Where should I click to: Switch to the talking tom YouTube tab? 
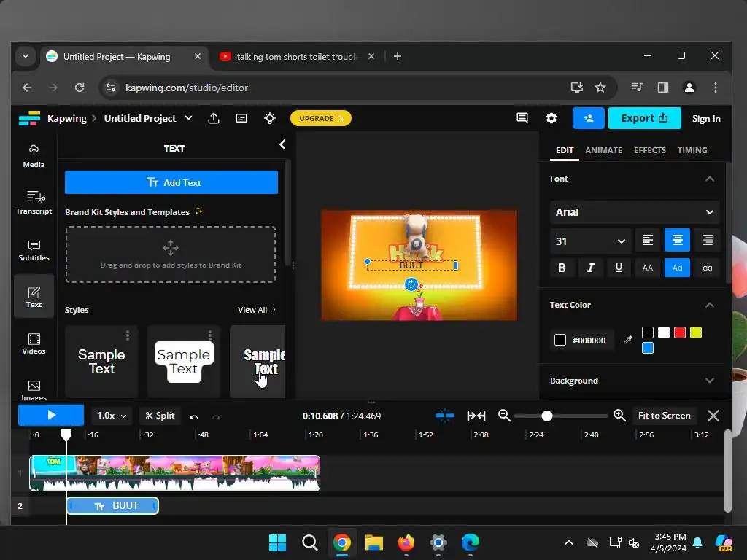[297, 57]
